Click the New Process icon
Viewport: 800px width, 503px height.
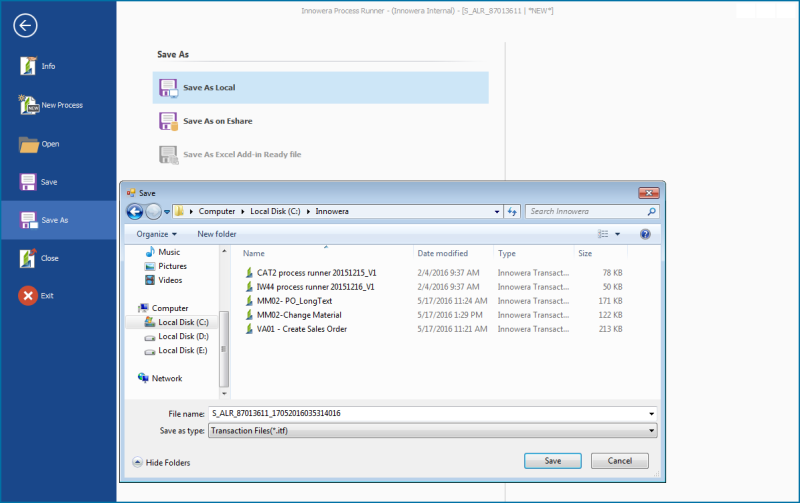tap(28, 105)
